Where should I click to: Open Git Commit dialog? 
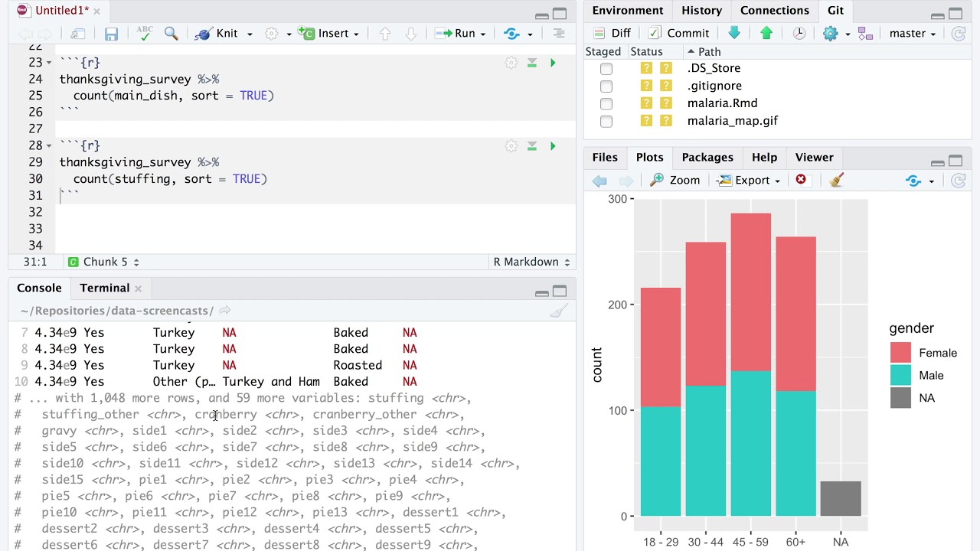[x=679, y=33]
